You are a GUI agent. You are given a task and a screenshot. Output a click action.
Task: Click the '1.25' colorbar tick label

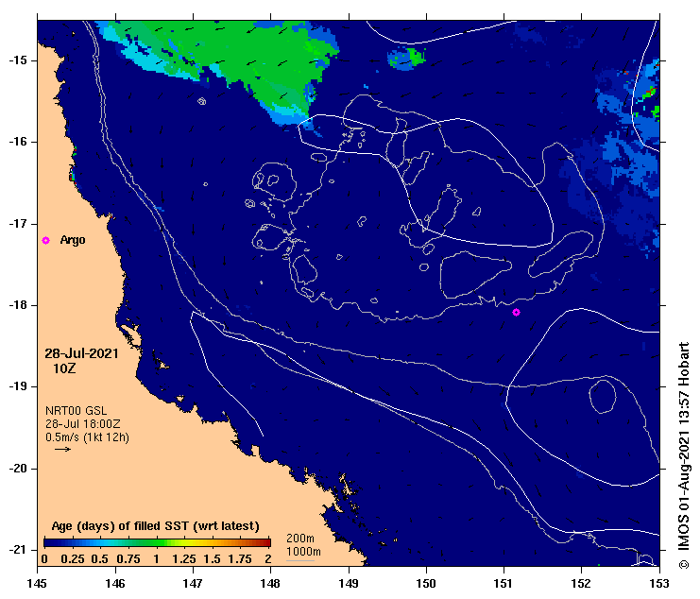coord(184,558)
